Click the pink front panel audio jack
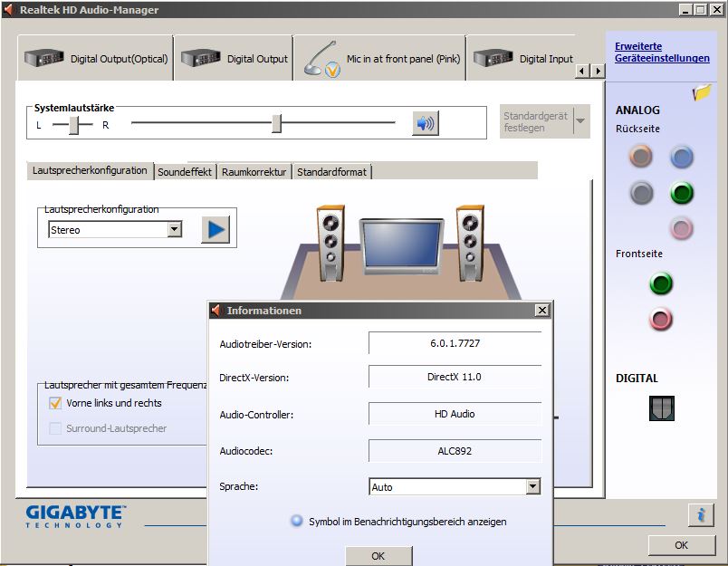The width and height of the screenshot is (728, 566). pos(661,319)
